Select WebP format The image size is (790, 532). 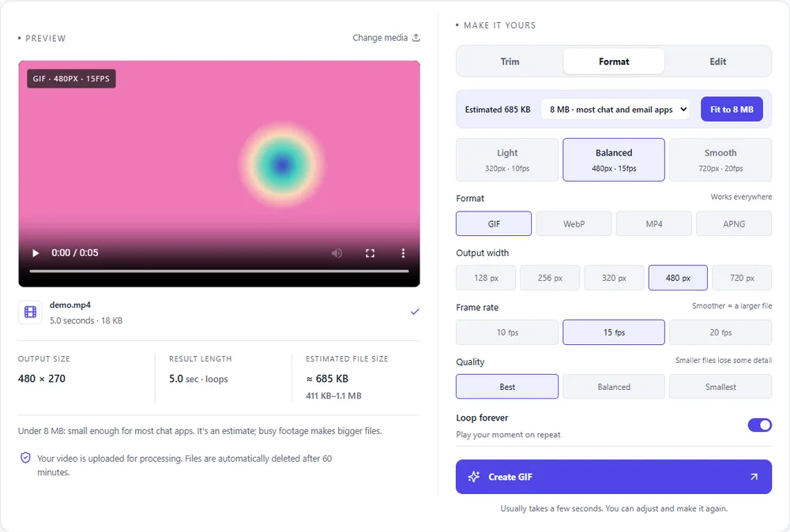pyautogui.click(x=574, y=224)
